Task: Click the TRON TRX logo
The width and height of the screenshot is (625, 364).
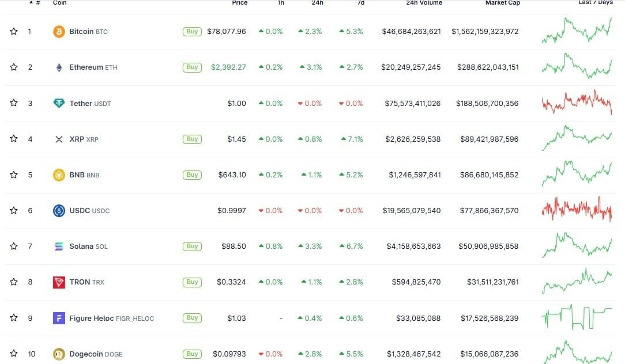Action: point(58,282)
